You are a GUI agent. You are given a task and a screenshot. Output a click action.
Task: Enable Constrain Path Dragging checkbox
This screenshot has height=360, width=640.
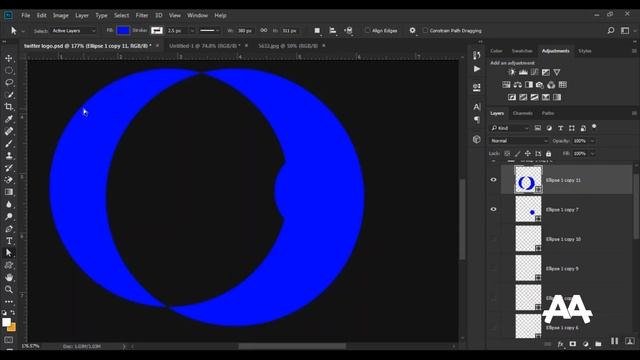(425, 30)
